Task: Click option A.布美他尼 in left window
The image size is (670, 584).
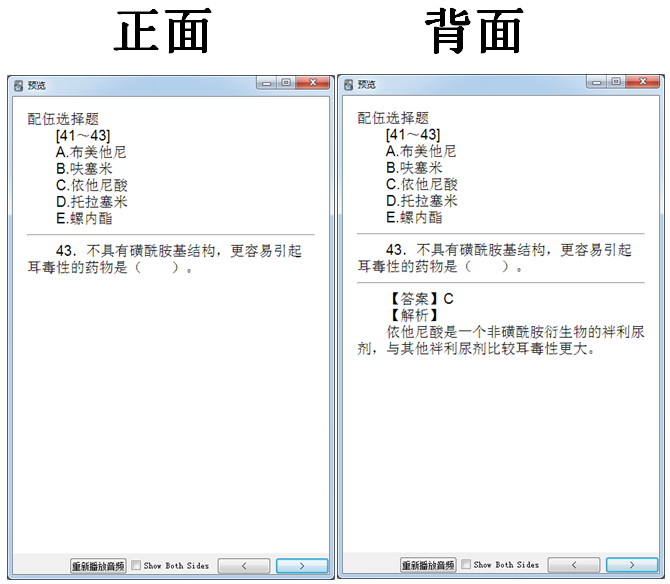Action: pos(91,152)
